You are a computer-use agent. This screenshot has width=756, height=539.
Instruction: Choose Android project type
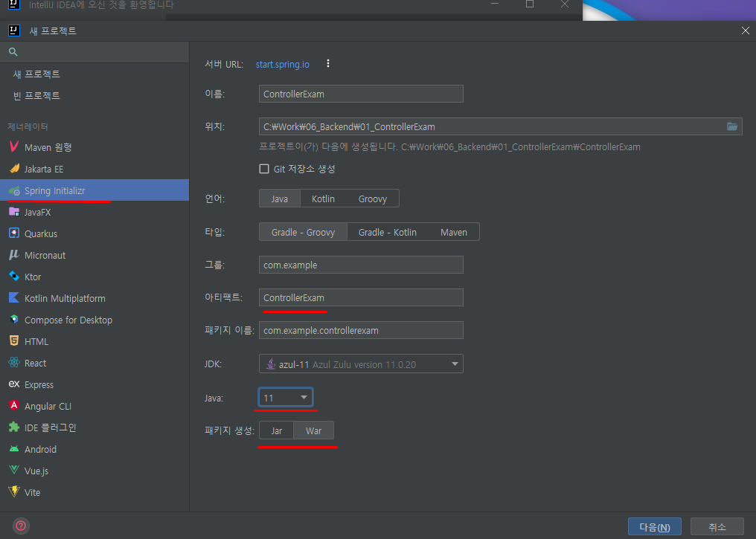(x=94, y=449)
